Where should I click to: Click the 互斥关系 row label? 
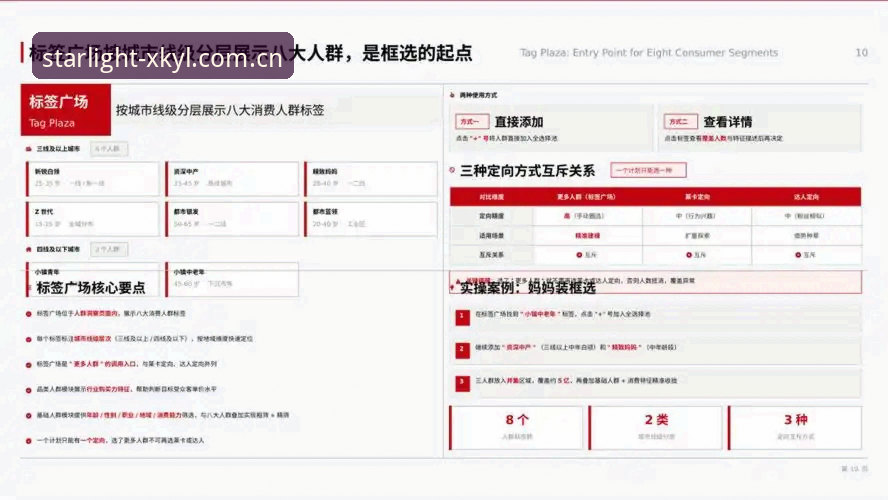[492, 255]
